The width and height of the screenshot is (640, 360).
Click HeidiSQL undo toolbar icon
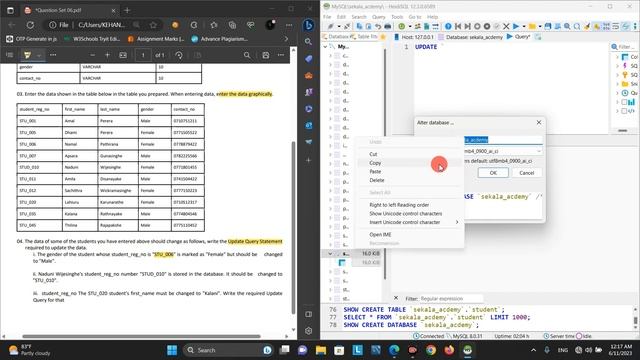click(x=378, y=27)
